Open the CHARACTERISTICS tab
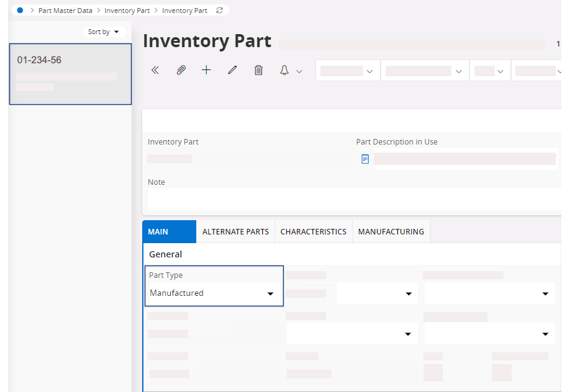Image resolution: width=575 pixels, height=392 pixels. [x=313, y=231]
